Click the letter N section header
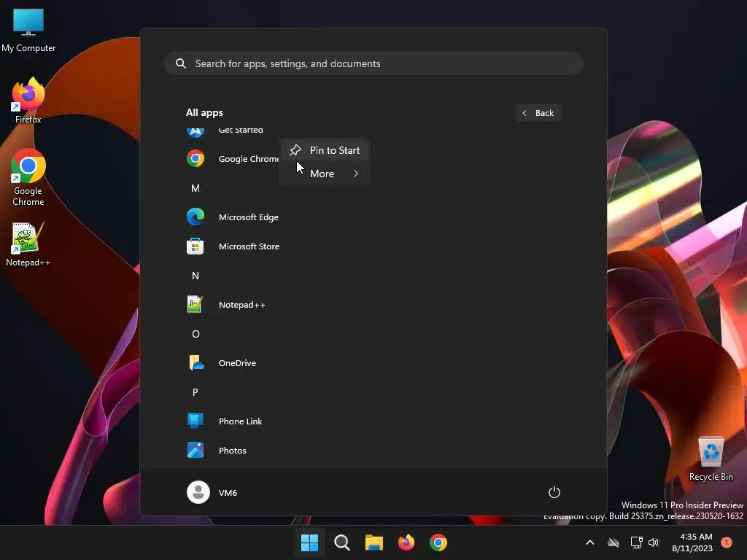This screenshot has width=747, height=560. point(196,276)
